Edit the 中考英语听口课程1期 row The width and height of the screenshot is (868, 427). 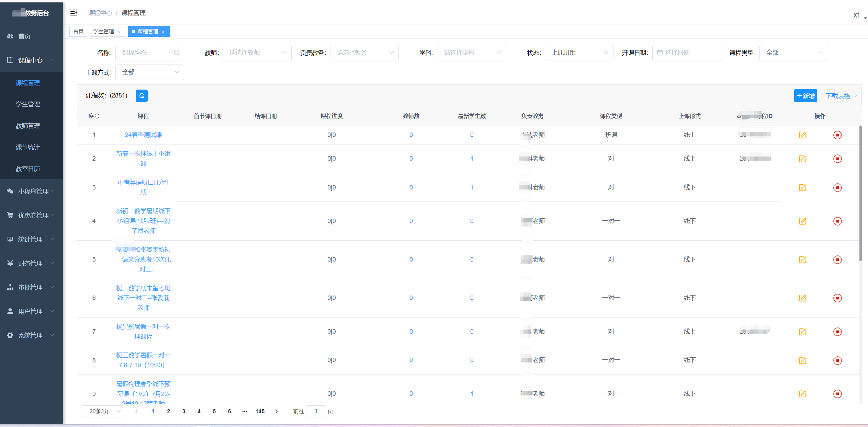(x=802, y=187)
